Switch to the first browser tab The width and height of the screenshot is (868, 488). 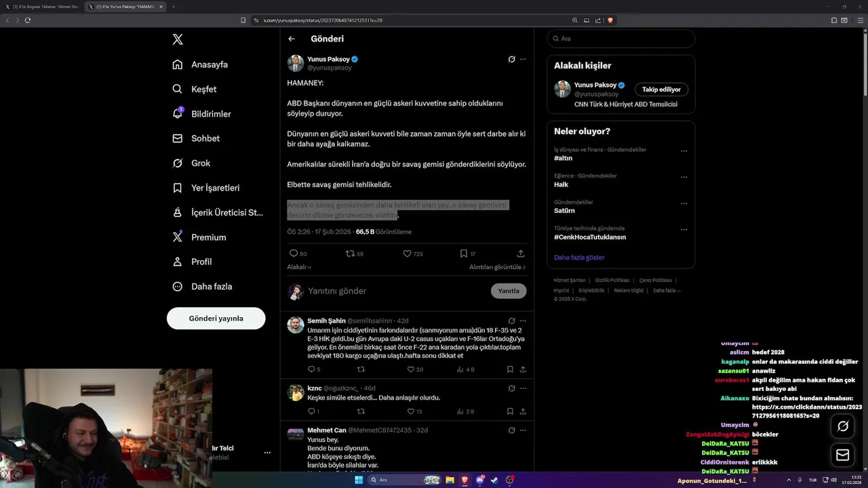pos(43,7)
